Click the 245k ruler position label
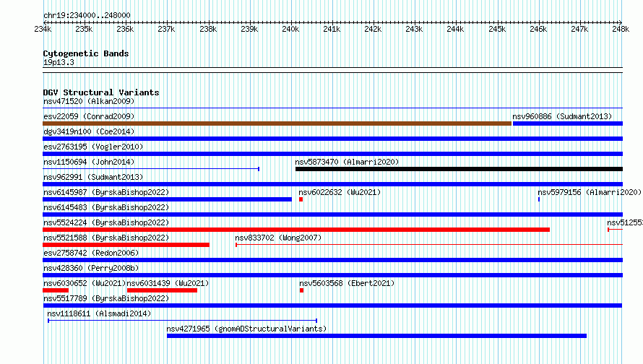Screen dimensions: 643x364 coord(497,29)
